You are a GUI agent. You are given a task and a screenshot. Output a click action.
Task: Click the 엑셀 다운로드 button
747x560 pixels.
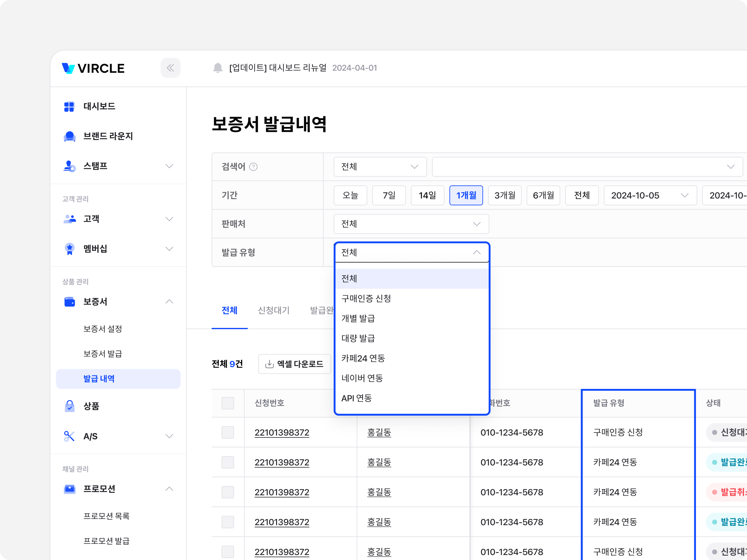pyautogui.click(x=294, y=364)
